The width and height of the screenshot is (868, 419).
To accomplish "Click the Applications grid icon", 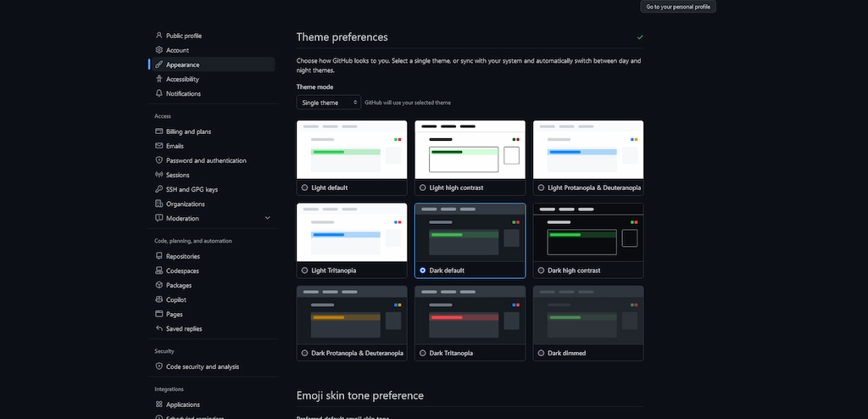I will click(159, 405).
